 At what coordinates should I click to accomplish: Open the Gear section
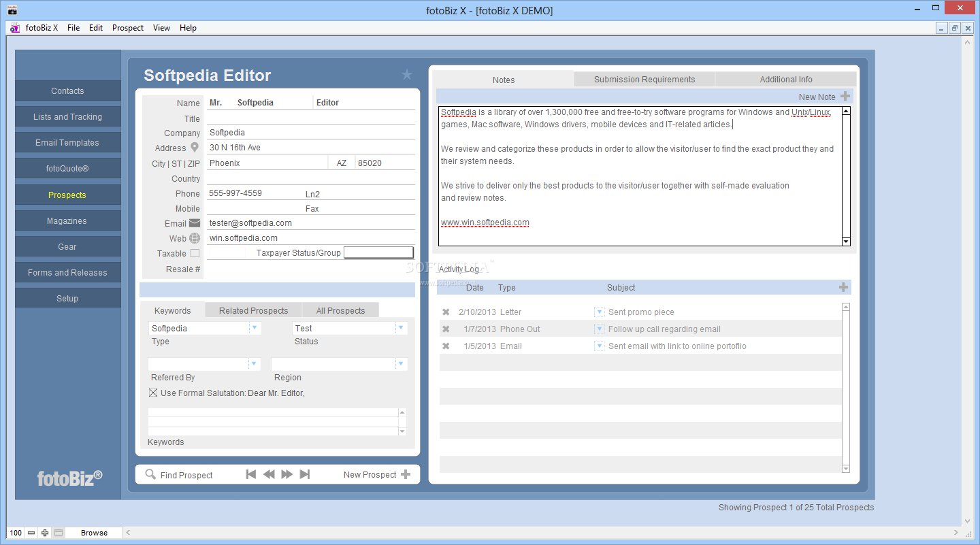[67, 247]
